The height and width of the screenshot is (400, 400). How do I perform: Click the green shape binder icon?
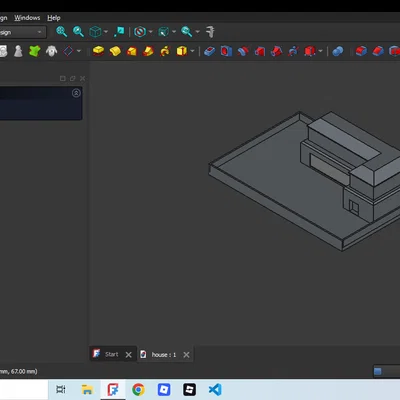[35, 51]
